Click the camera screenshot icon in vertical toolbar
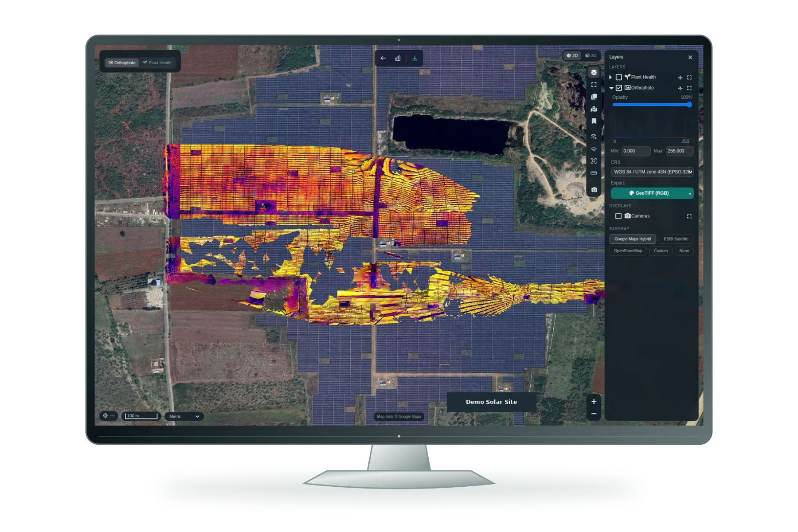The height and width of the screenshot is (532, 798). 594,190
